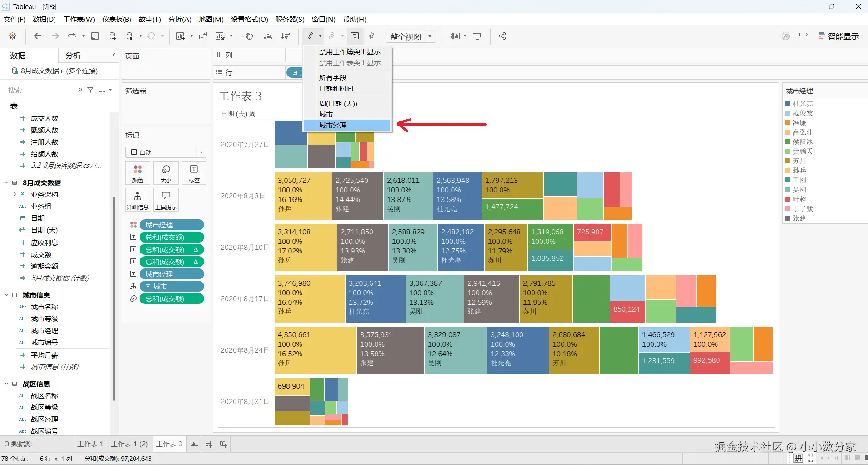This screenshot has width=868, height=465.
Task: Select the 城市等级 field in data pane
Action: coord(44,318)
